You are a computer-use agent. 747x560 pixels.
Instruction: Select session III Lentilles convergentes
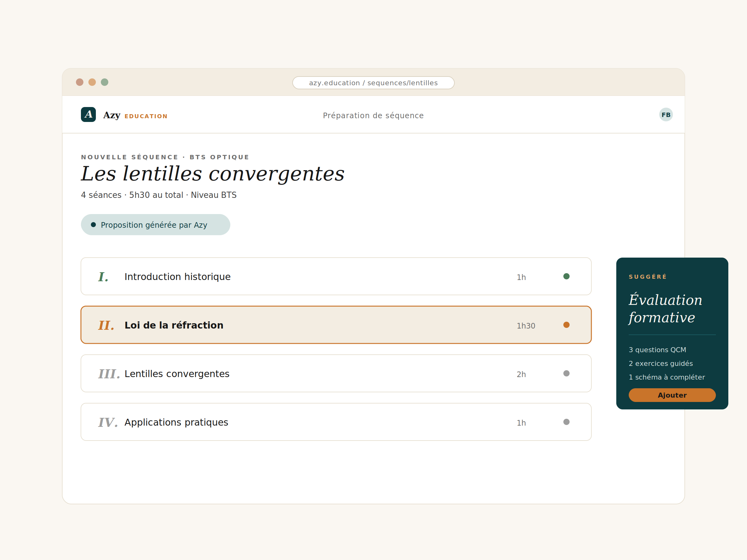pos(336,373)
